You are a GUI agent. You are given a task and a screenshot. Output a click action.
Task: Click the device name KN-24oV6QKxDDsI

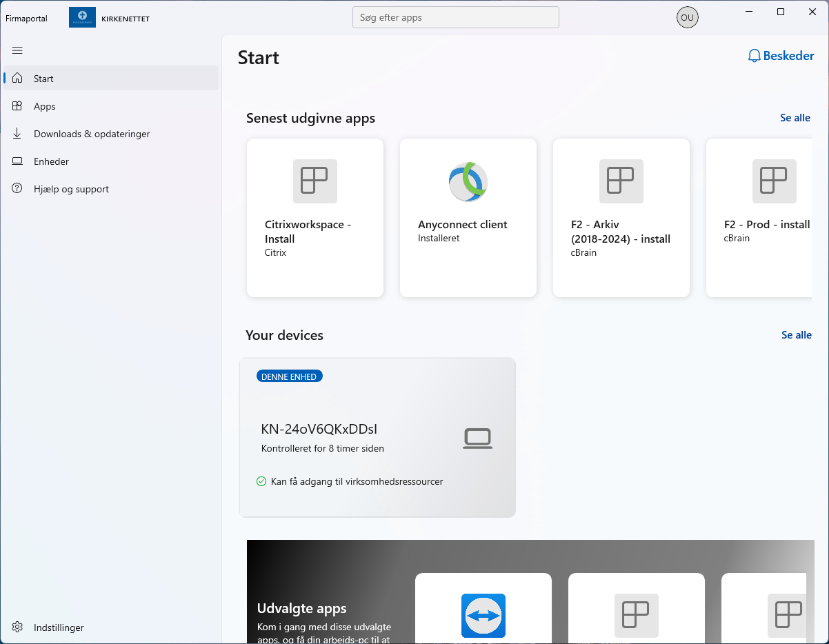(319, 429)
